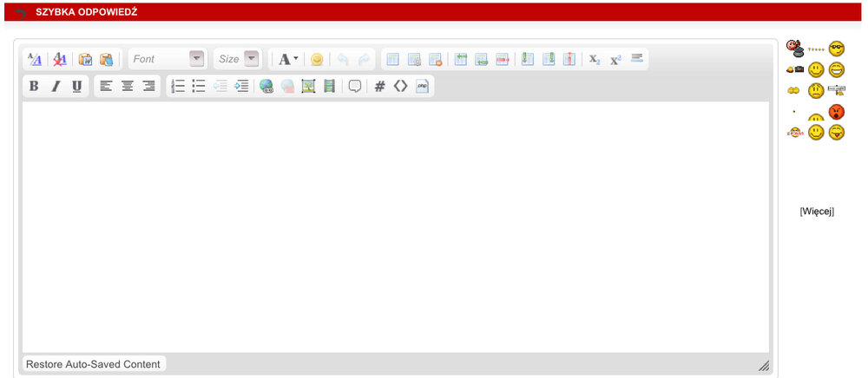Toggle bold formatting
Viewport: 868px width, 378px height.
pyautogui.click(x=34, y=86)
